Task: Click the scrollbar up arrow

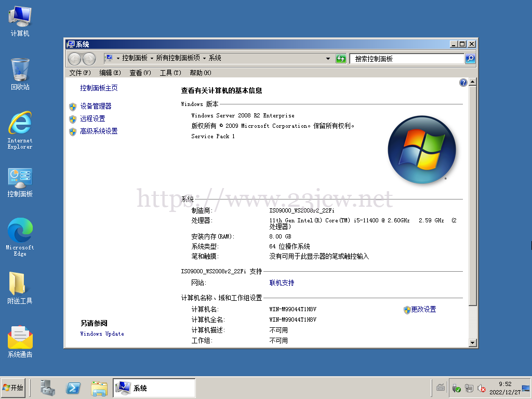Action: pos(473,82)
